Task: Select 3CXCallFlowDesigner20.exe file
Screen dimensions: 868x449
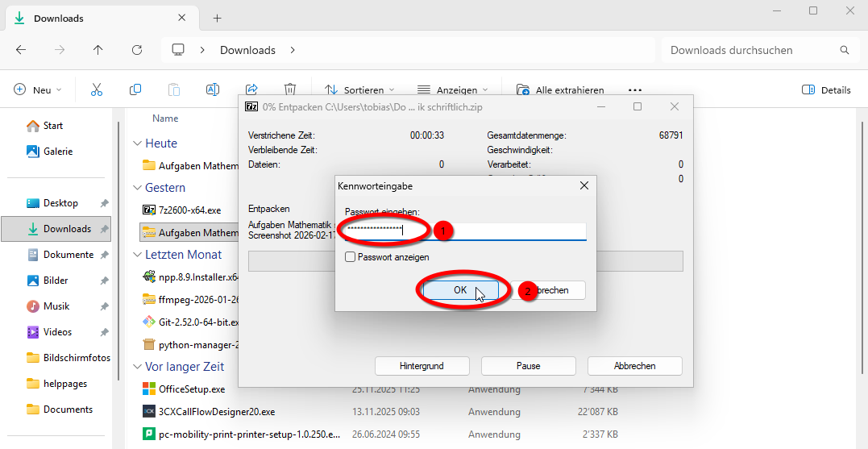Action: click(217, 412)
